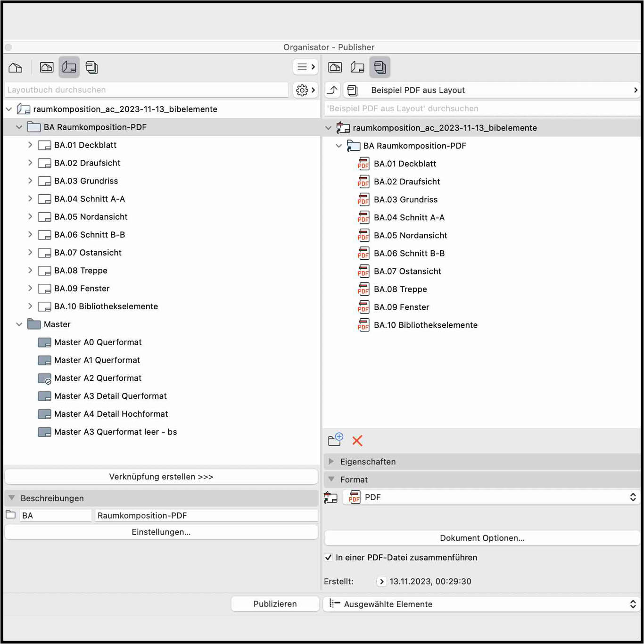Open PDF format dropdown
The image size is (644, 644).
point(491,497)
